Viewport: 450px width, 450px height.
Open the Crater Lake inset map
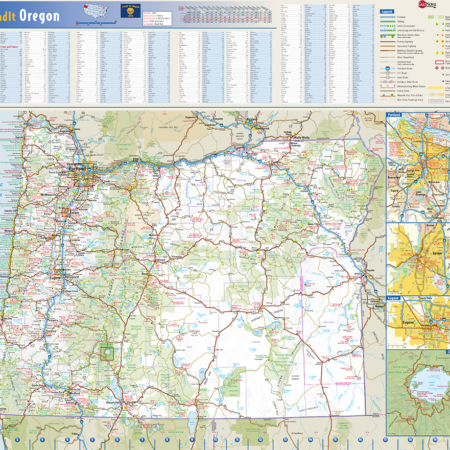[418, 392]
